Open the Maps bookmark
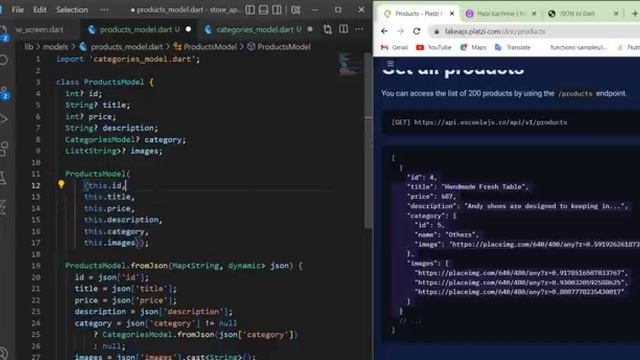This screenshot has height=360, width=640. point(473,47)
